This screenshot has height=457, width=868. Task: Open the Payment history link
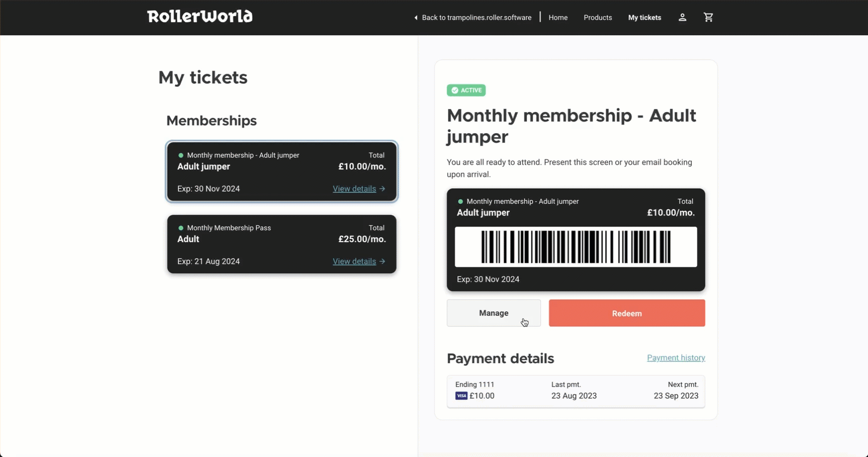coord(676,358)
